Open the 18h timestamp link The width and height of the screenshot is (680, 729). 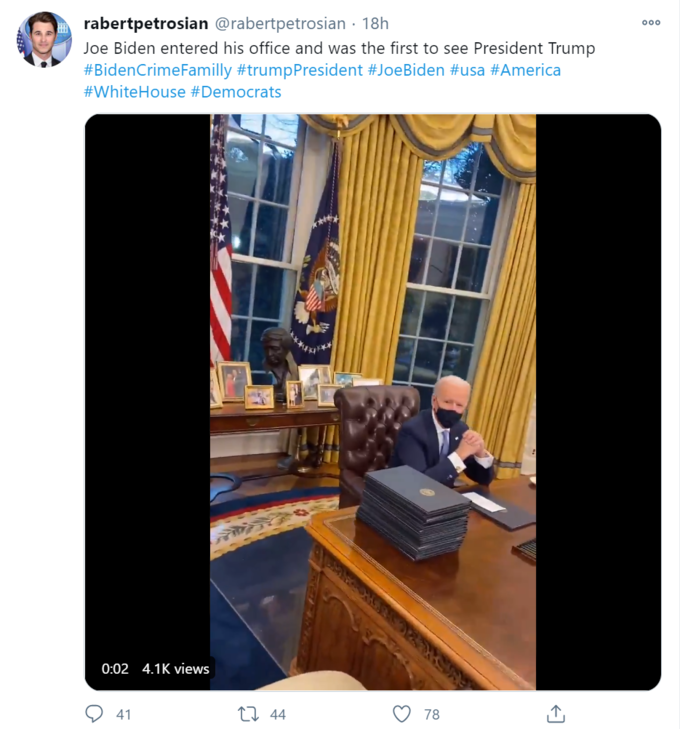(375, 23)
